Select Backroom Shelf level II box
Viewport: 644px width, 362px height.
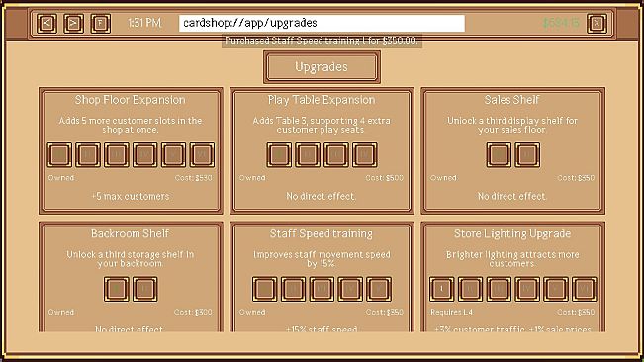point(144,289)
